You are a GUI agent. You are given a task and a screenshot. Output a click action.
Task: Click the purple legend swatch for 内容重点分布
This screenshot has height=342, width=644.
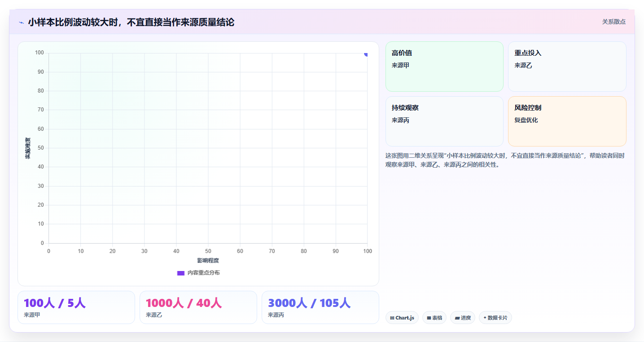(181, 273)
